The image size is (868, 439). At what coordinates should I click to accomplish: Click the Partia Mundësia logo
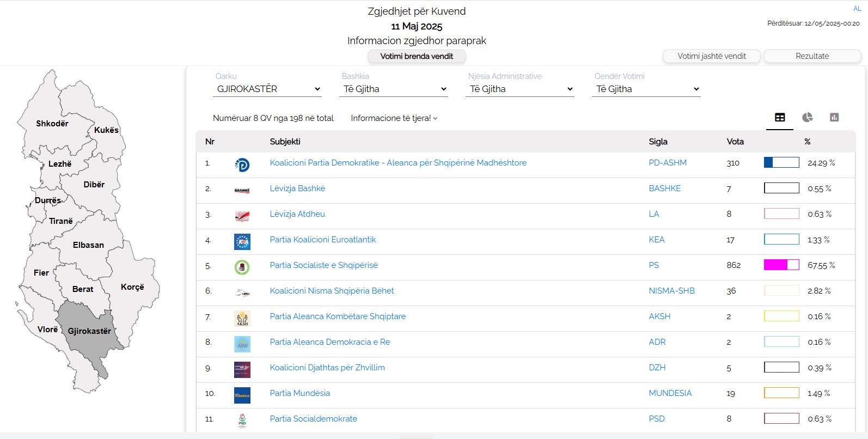242,395
